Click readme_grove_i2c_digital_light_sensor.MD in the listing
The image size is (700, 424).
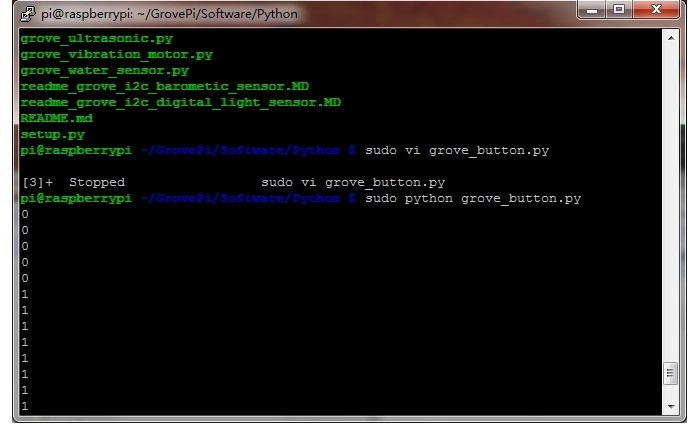(x=180, y=102)
